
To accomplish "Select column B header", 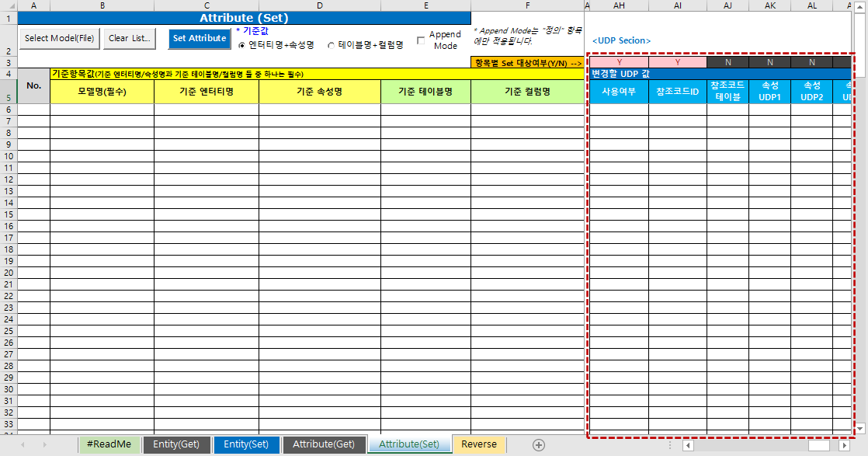I will (x=102, y=5).
